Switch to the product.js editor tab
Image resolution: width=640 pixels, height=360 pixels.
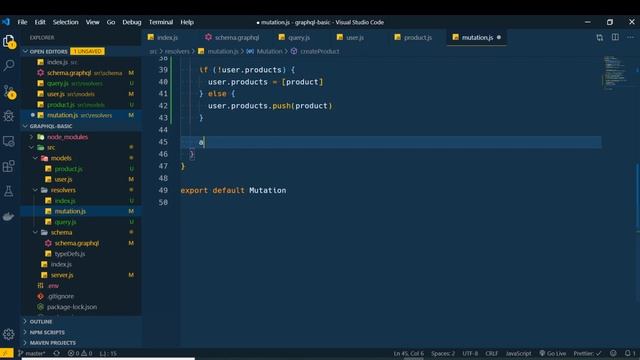pyautogui.click(x=418, y=38)
